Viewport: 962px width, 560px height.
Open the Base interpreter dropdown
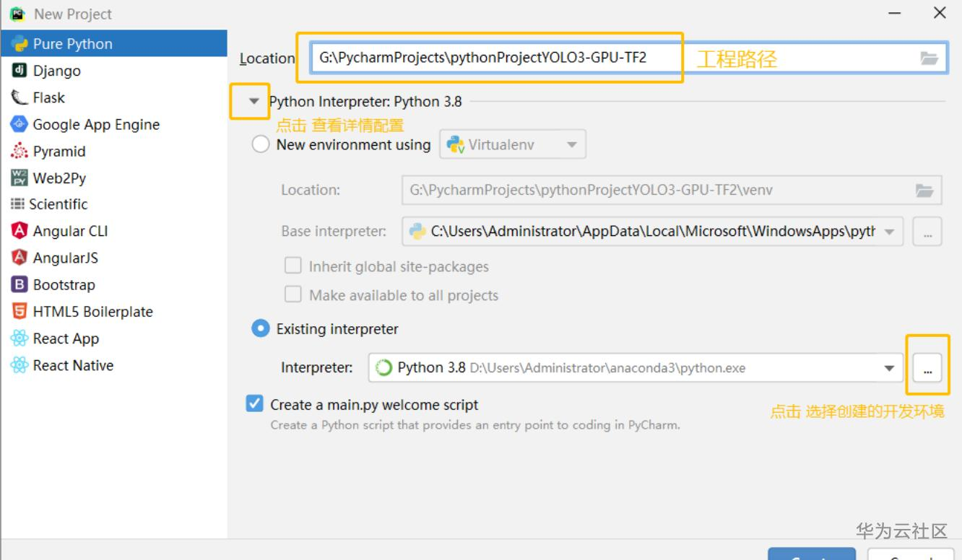[x=652, y=232]
